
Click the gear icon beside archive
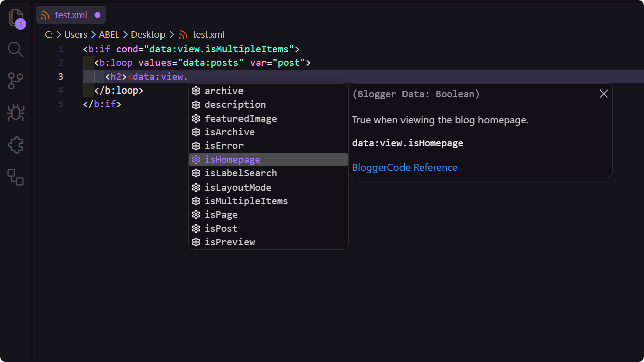196,91
